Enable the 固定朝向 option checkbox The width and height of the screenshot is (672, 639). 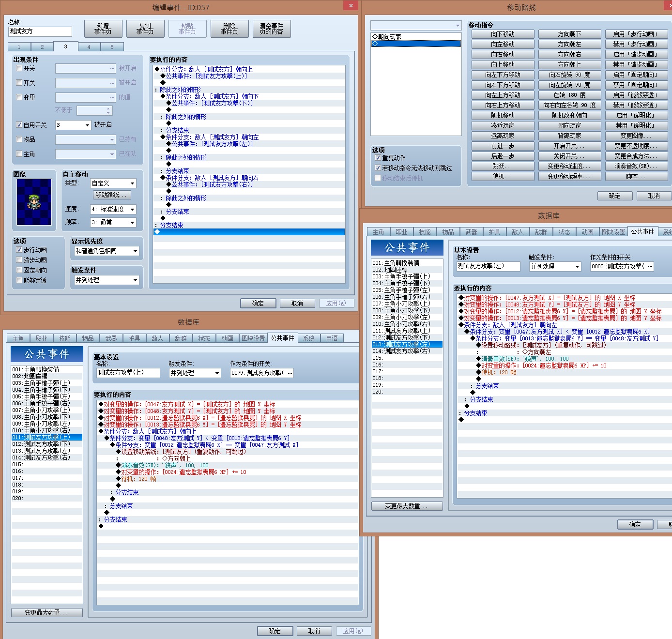[x=19, y=270]
